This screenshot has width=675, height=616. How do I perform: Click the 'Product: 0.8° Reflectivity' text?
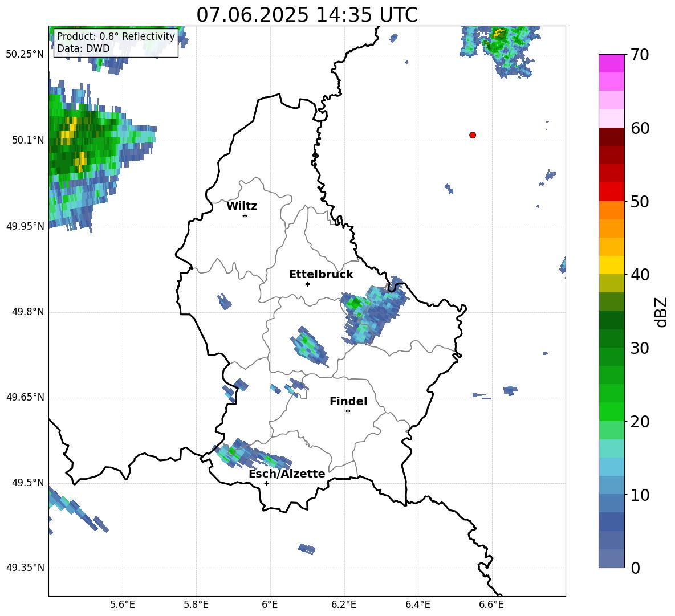[x=116, y=36]
